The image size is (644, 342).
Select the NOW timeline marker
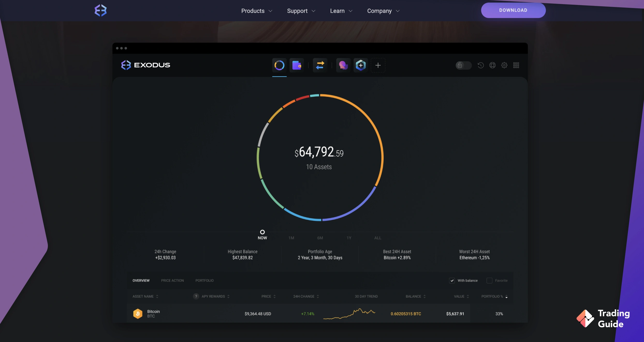coord(262,235)
